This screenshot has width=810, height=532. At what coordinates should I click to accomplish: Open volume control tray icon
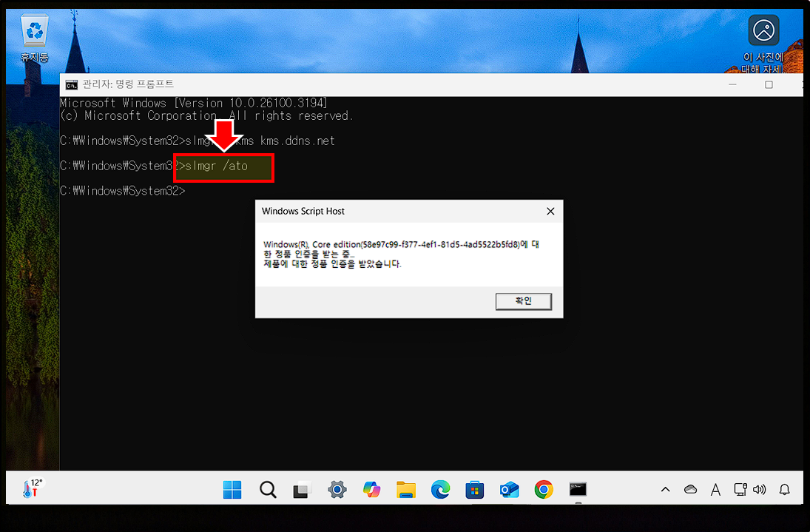(760, 489)
